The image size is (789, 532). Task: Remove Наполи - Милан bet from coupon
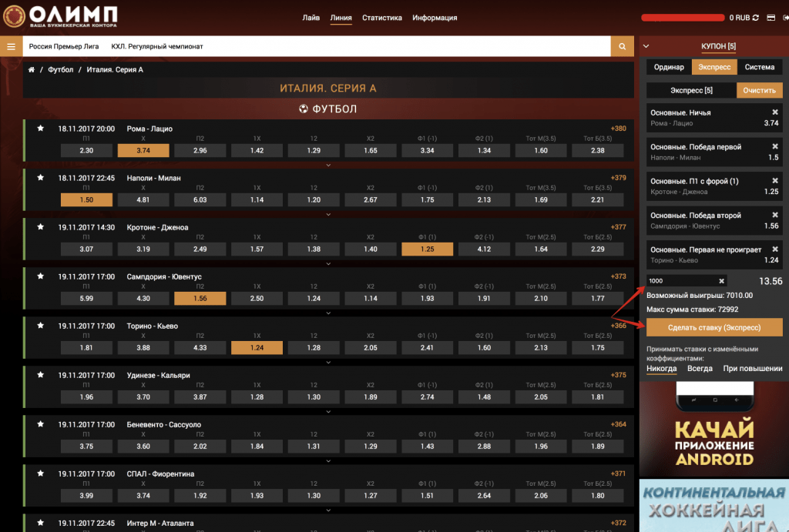[775, 146]
